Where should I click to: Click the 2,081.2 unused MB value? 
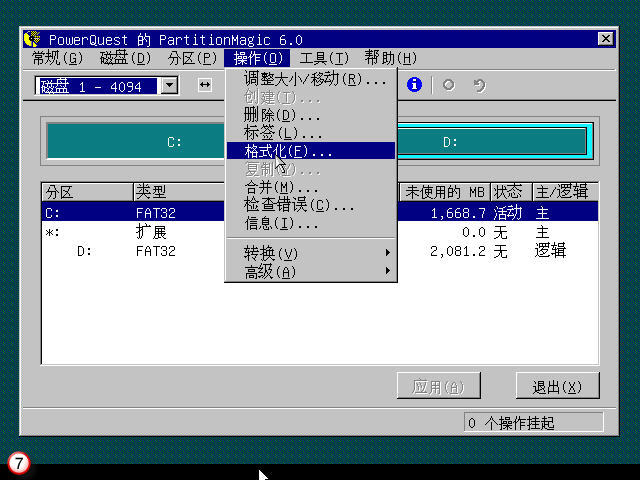458,251
